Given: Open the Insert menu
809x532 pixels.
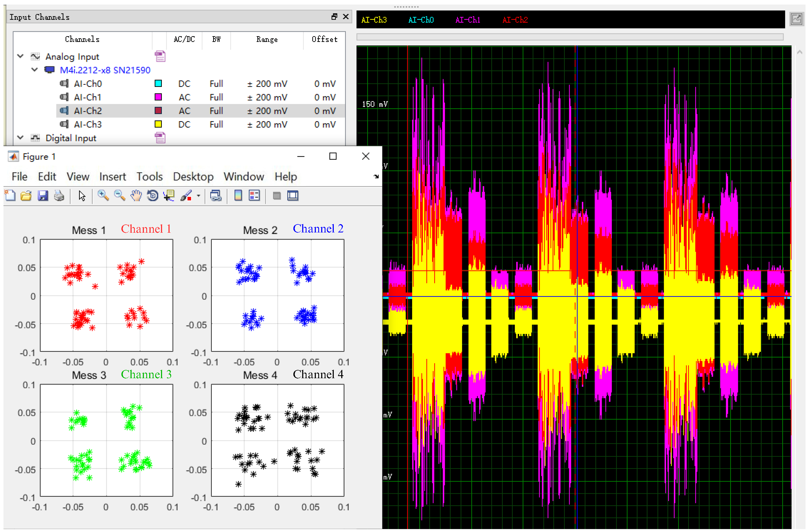Looking at the screenshot, I should tap(113, 177).
